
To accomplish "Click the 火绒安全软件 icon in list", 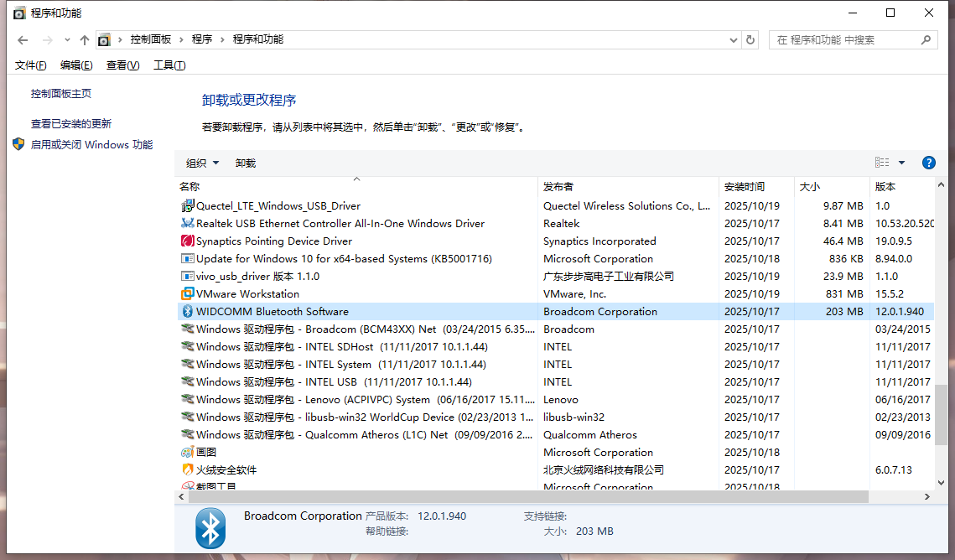I will [x=188, y=470].
